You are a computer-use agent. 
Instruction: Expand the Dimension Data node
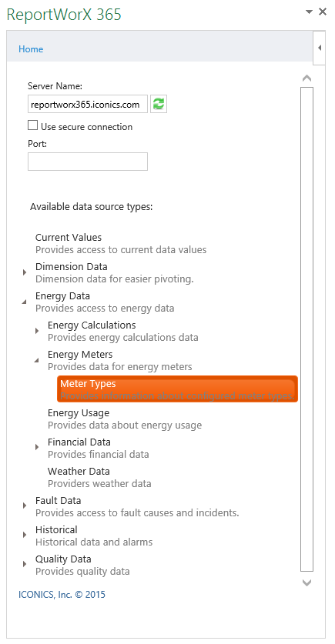pyautogui.click(x=25, y=272)
